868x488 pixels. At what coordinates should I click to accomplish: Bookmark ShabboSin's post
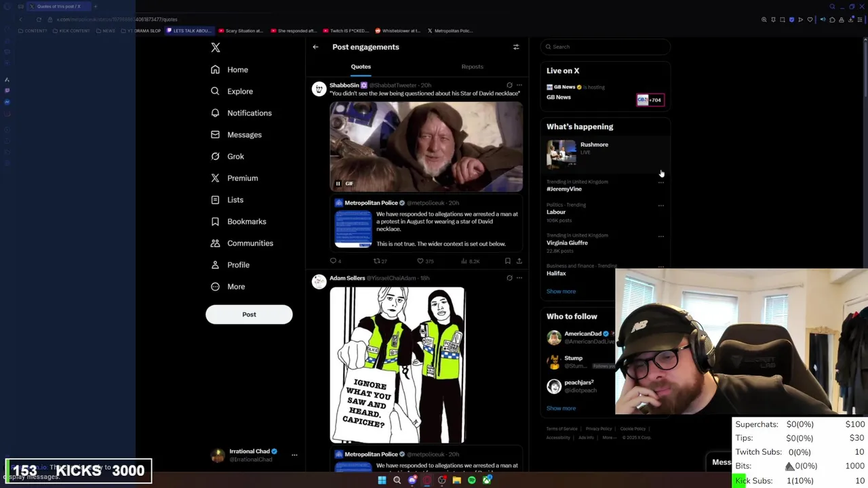(507, 261)
